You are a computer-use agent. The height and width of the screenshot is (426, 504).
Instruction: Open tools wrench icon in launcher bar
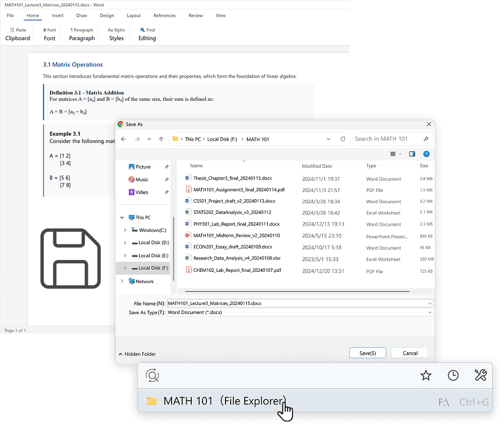pos(480,375)
